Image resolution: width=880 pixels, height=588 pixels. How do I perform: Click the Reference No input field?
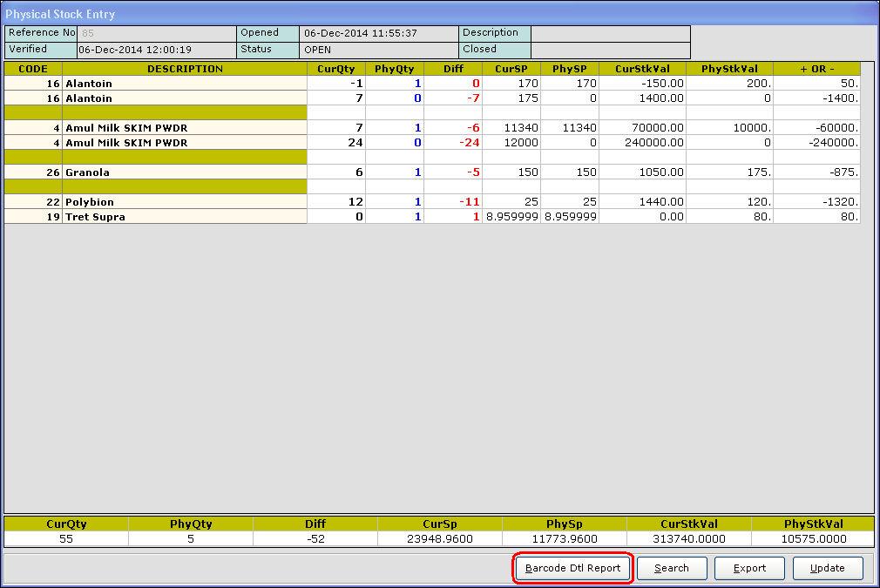157,33
